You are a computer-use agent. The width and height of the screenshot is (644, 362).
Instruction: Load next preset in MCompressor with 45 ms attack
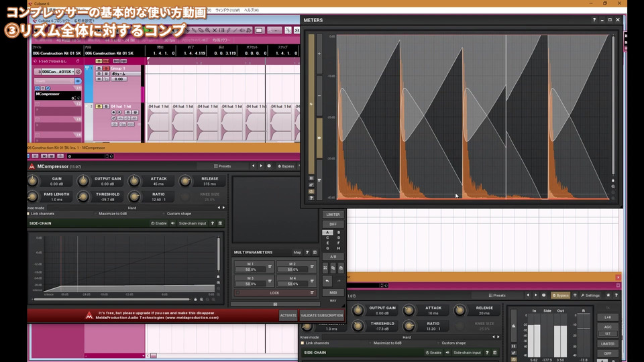coord(261,166)
